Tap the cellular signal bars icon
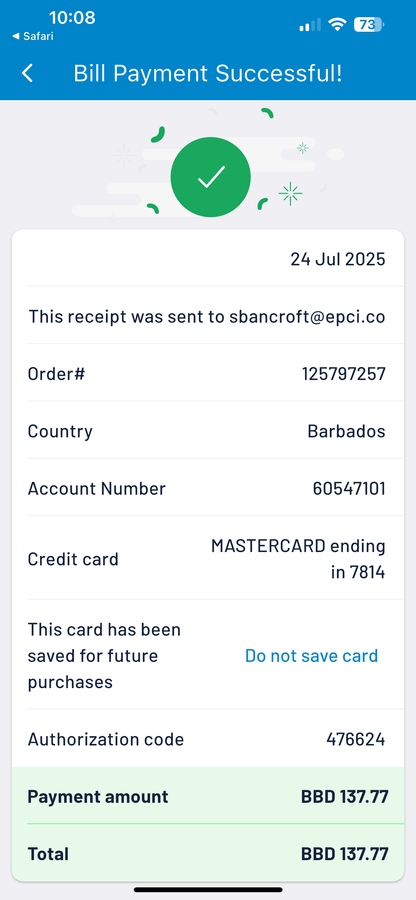Image resolution: width=416 pixels, height=900 pixels. point(310,25)
